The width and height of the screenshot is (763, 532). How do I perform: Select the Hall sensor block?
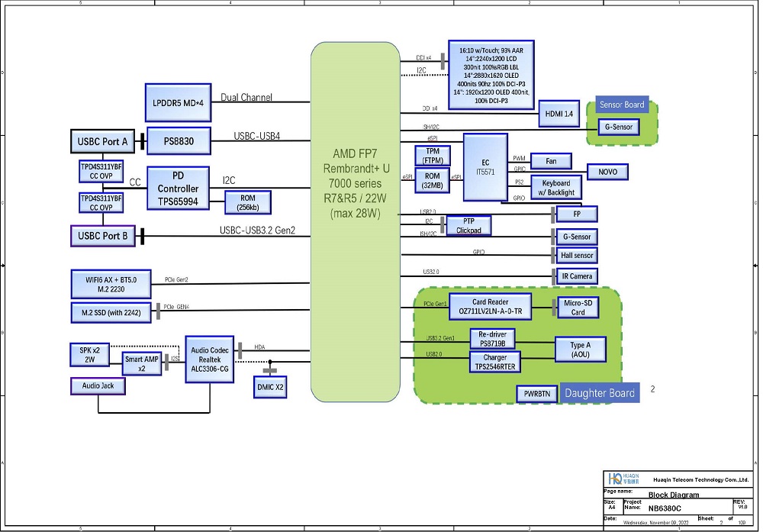point(577,256)
